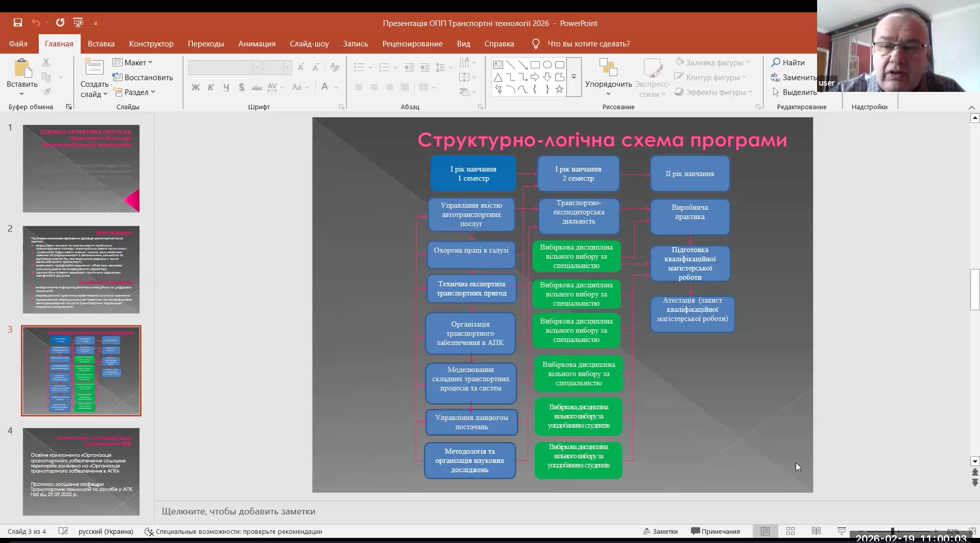Start slideshow from beginning icon in title bar
This screenshot has width=980, height=543.
click(78, 22)
